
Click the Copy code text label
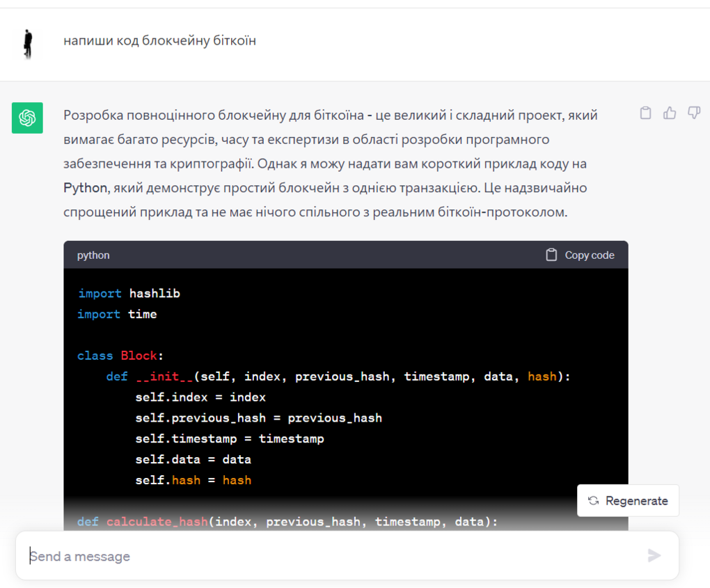coord(589,255)
